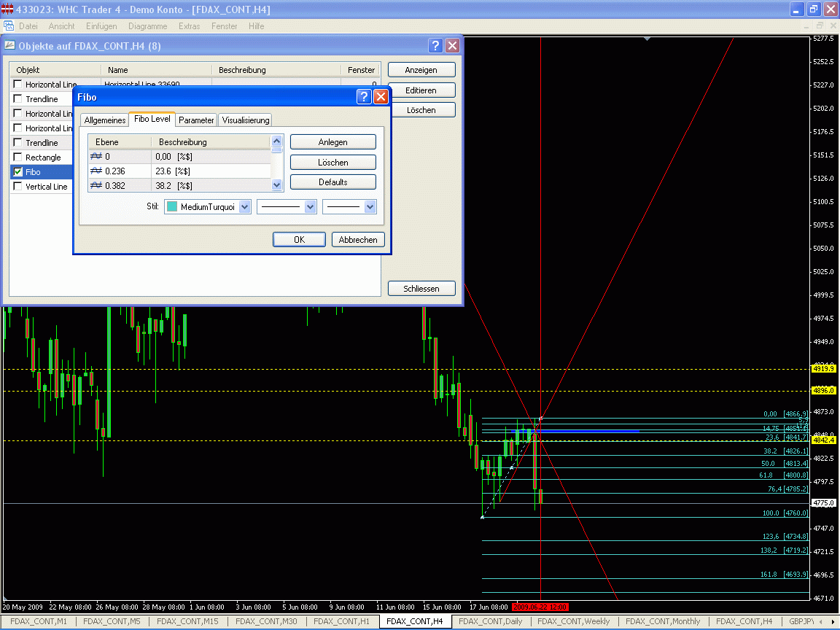The width and height of the screenshot is (840, 630).
Task: Uncheck the Fibo object checkbox
Action: click(17, 172)
